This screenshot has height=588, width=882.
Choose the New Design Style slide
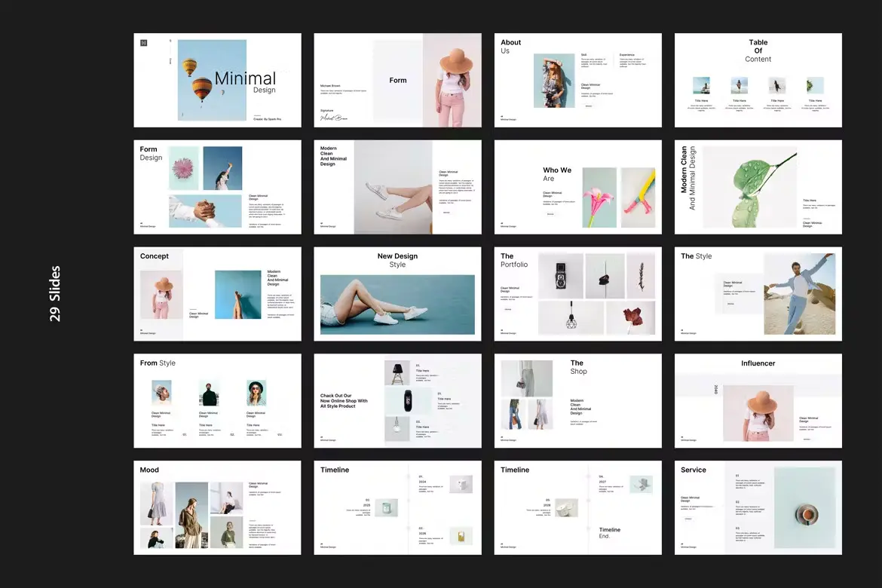[397, 294]
